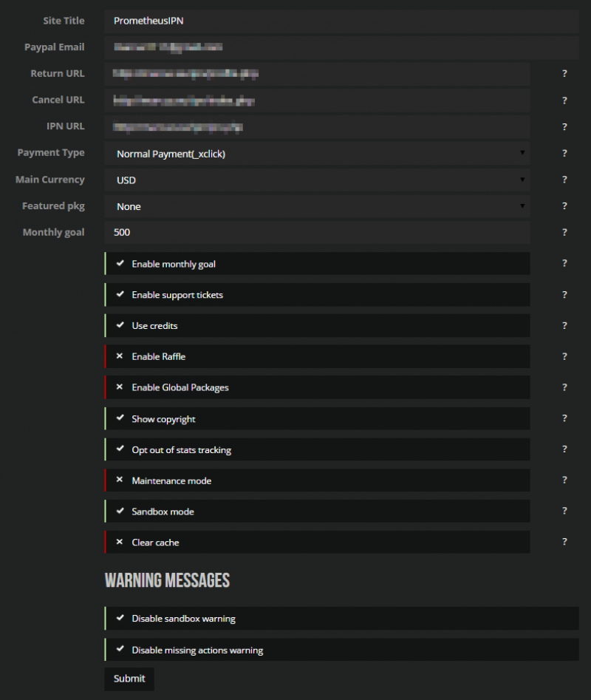Viewport: 591px width, 700px height.
Task: Open help tooltip for Monthly goal field
Action: coord(564,232)
